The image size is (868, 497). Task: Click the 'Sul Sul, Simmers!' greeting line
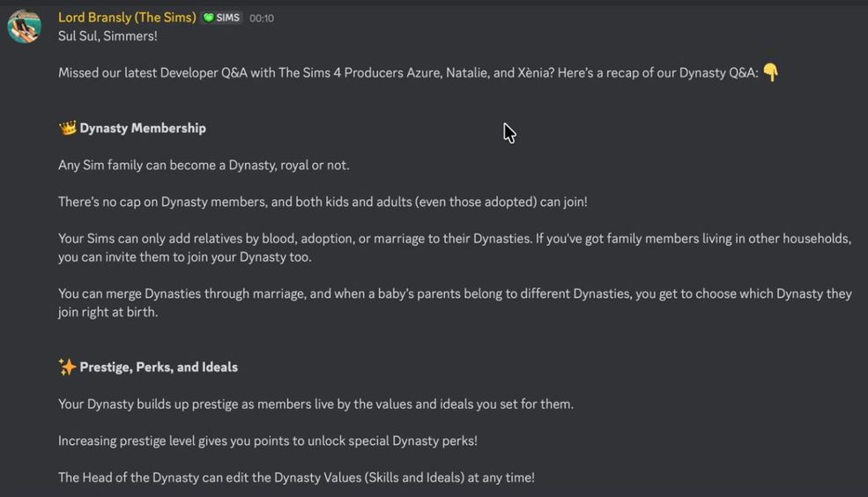coord(108,36)
